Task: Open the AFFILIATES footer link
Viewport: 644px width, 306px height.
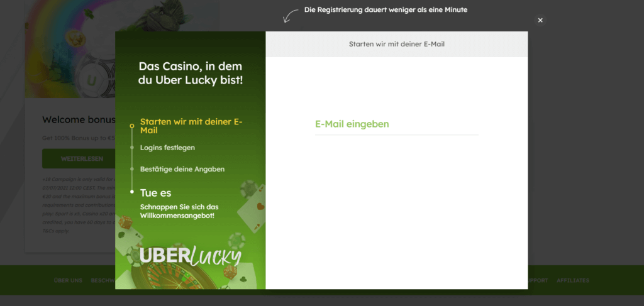Action: click(x=573, y=281)
